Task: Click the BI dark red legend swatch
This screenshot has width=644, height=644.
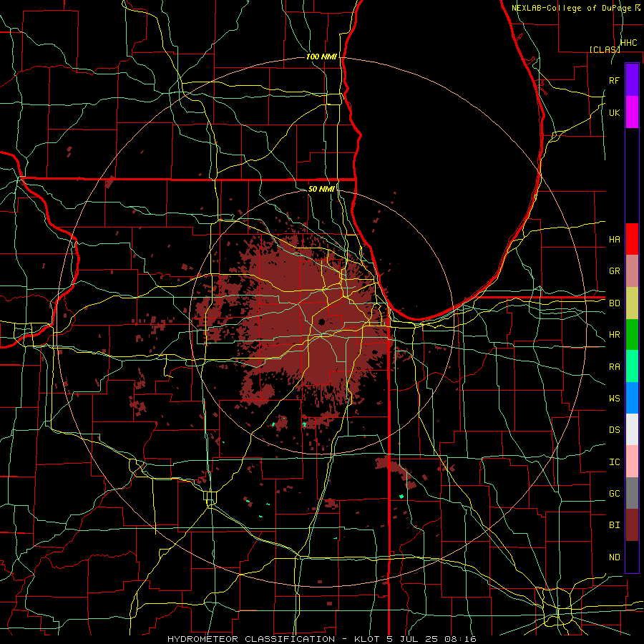Action: coord(632,525)
